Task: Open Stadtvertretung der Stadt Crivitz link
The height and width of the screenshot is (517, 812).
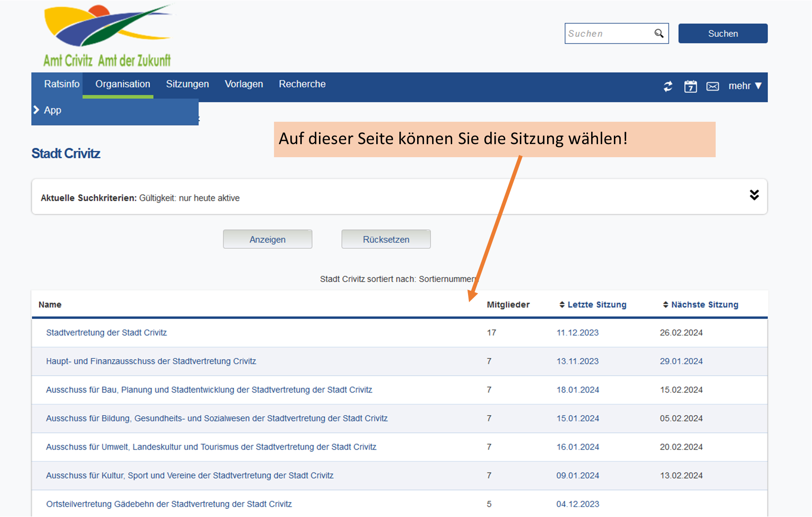Action: click(x=106, y=333)
